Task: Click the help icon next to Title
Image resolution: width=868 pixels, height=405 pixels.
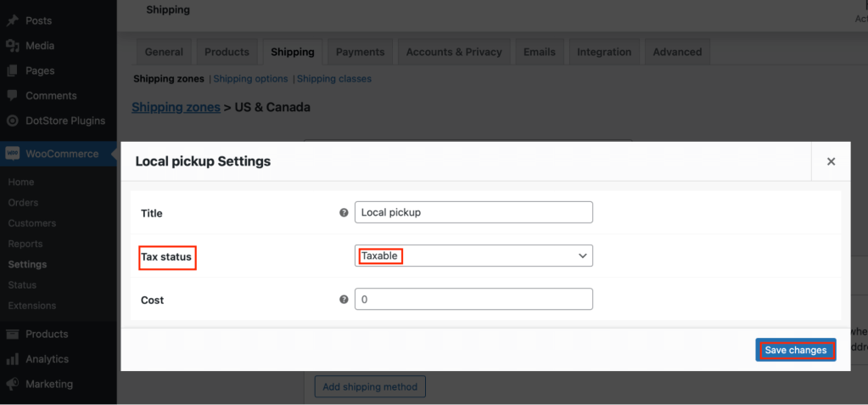Action: [x=344, y=212]
